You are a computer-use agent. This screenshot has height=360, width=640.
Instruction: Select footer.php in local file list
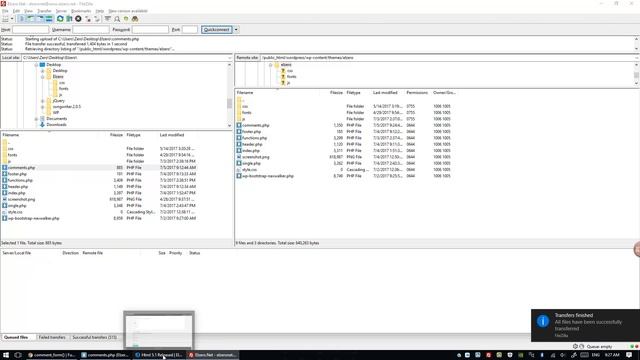[17, 174]
